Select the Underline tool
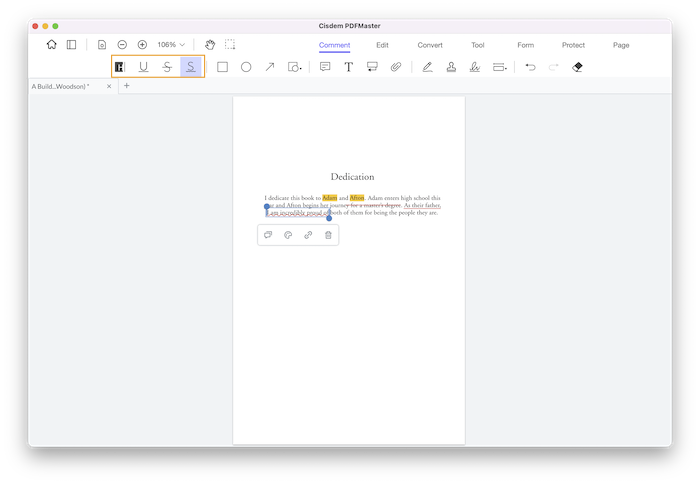Screen dimensions: 700x484 click(x=143, y=67)
